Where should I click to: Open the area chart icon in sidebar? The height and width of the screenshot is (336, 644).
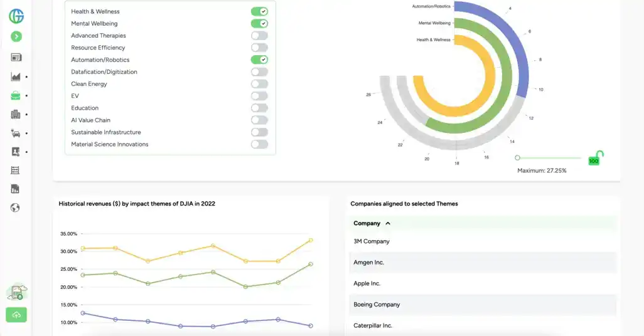coord(16,77)
